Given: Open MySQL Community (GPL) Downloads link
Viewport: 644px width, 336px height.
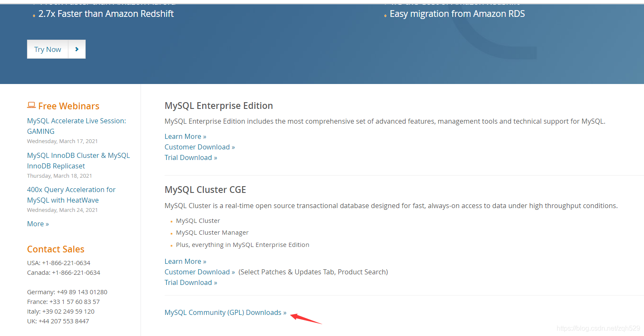Looking at the screenshot, I should (x=225, y=312).
